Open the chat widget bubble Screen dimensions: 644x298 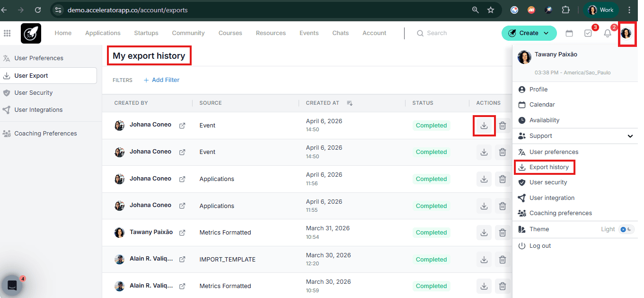pos(12,286)
